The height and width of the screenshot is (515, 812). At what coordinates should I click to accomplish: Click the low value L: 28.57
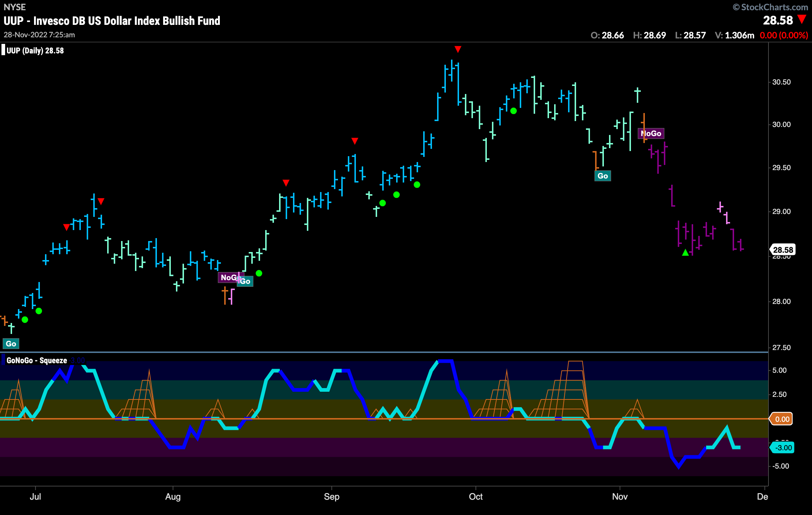[690, 35]
